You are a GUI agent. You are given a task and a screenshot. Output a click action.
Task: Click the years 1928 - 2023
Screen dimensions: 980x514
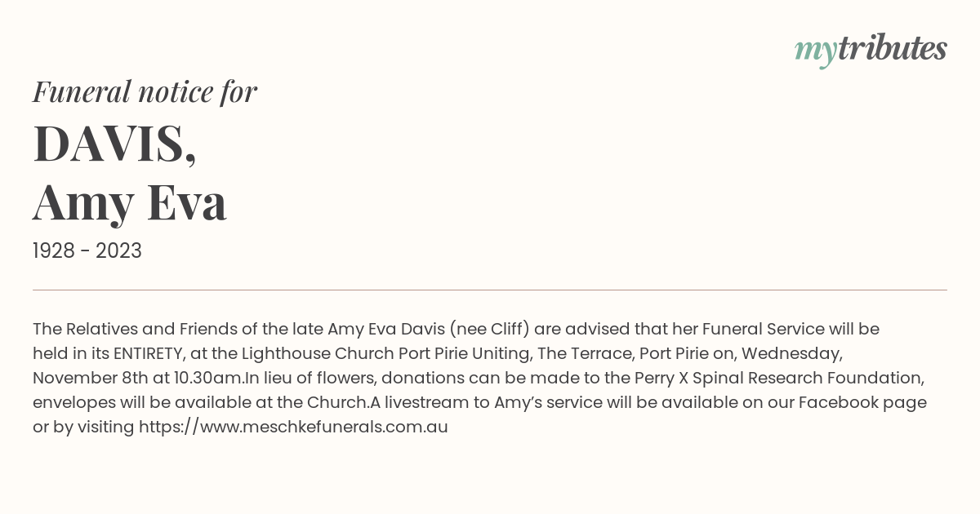coord(87,251)
